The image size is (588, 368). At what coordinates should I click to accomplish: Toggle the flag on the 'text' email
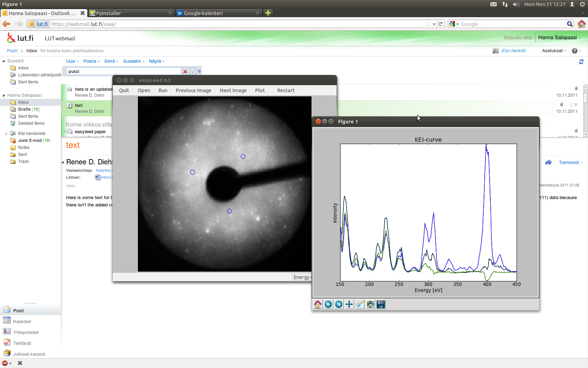coord(576,105)
